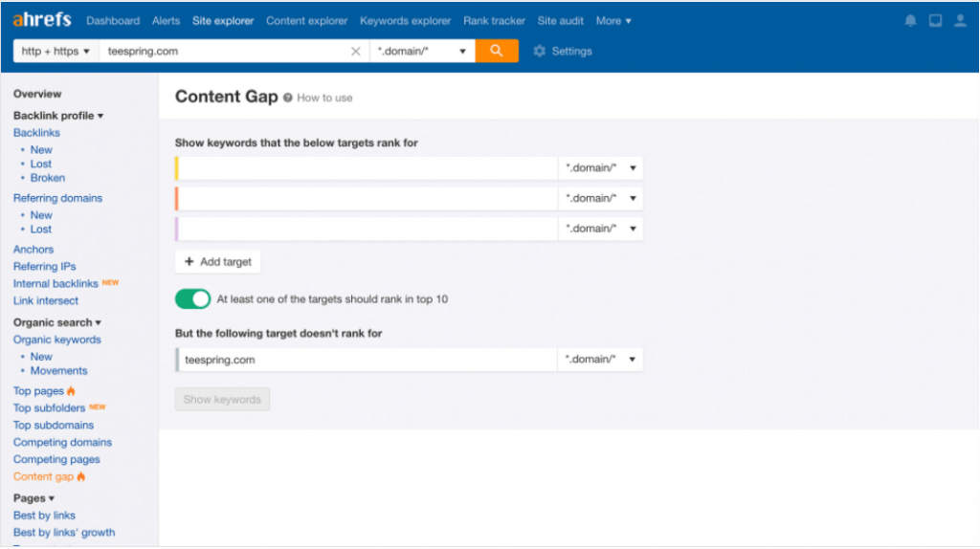Open Lost under Referring domains
The height and width of the screenshot is (549, 980).
coord(40,230)
